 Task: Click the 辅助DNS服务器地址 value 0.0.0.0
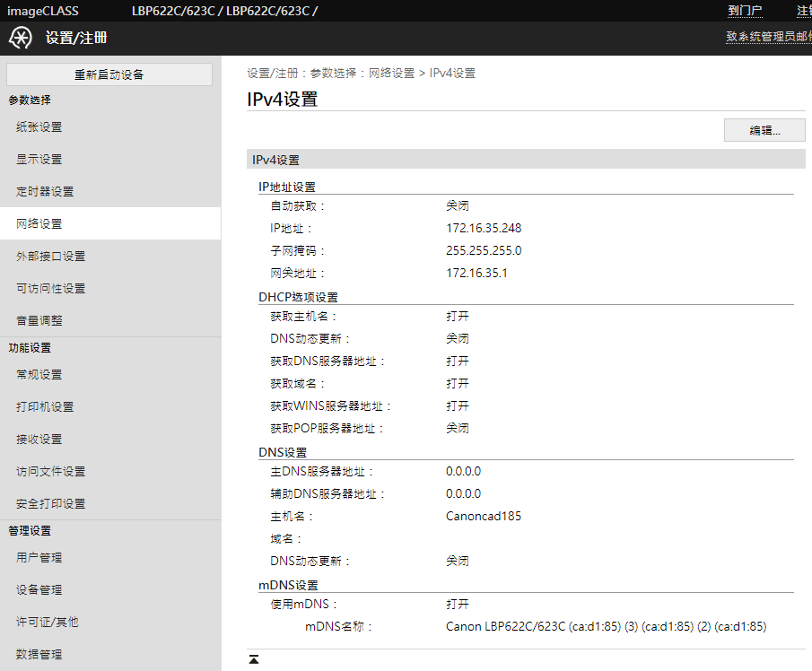[463, 494]
